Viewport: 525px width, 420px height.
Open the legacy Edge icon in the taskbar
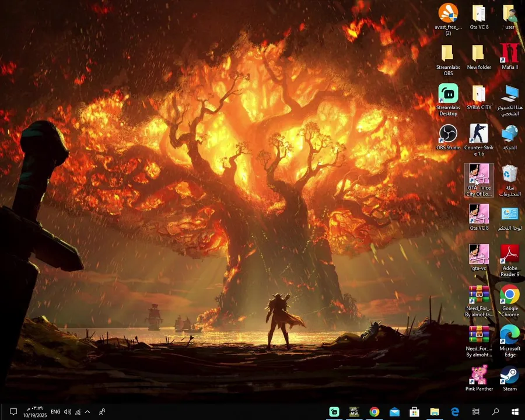point(454,412)
